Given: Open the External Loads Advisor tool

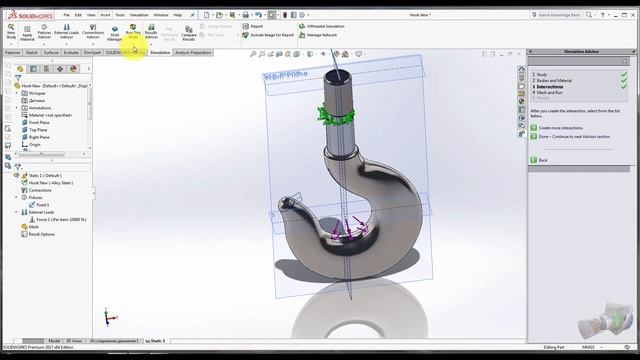Looking at the screenshot, I should pos(67,31).
